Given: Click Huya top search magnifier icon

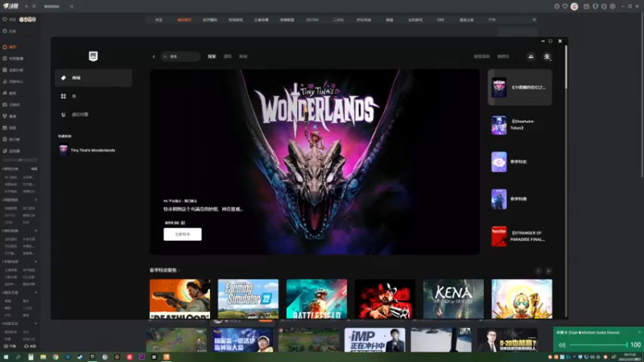Looking at the screenshot, I should pyautogui.click(x=72, y=6).
